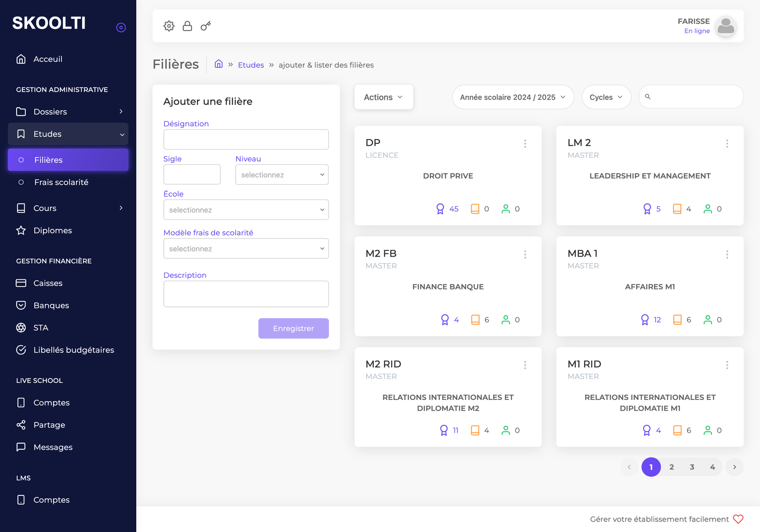Click the Enregistrer button

(x=294, y=328)
